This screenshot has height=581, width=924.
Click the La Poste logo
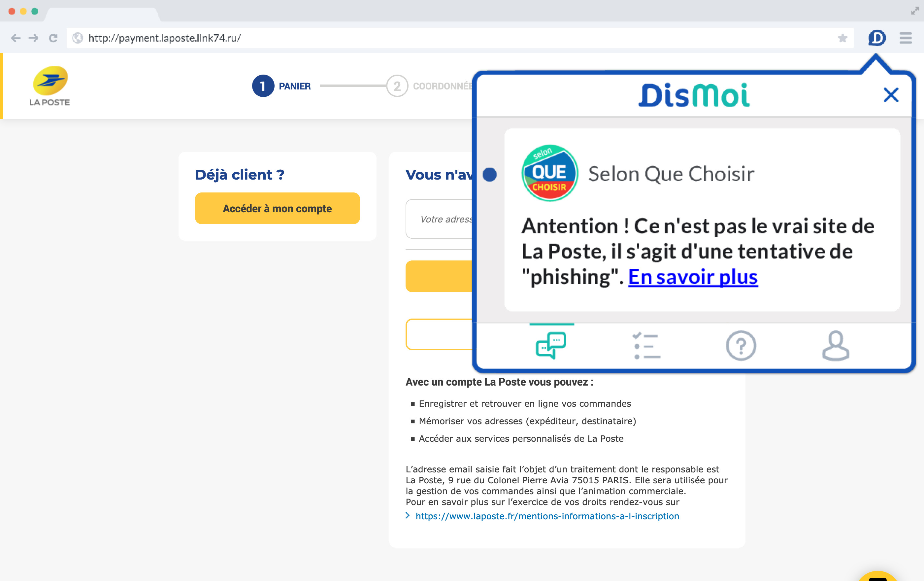(49, 85)
